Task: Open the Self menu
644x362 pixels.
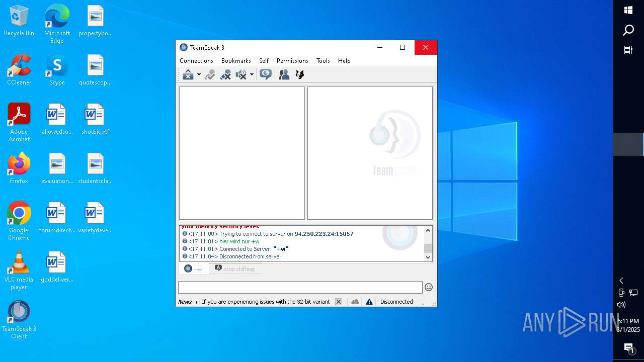Action: point(264,60)
